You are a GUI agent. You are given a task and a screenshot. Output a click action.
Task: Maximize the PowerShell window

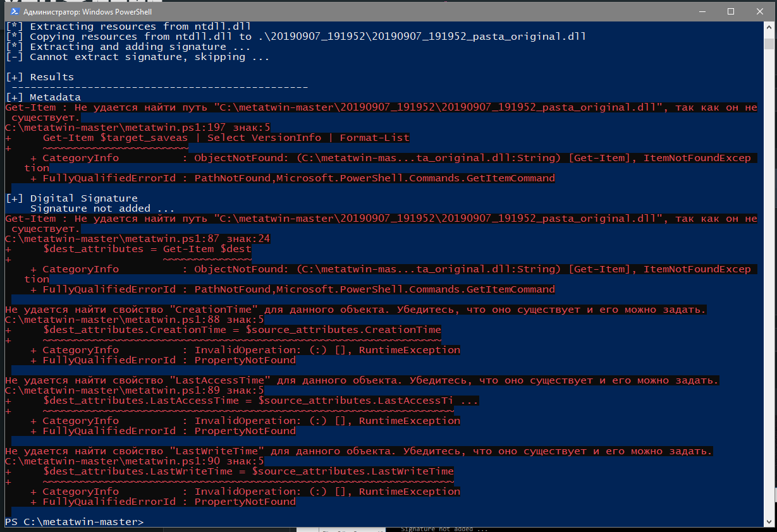pyautogui.click(x=730, y=11)
